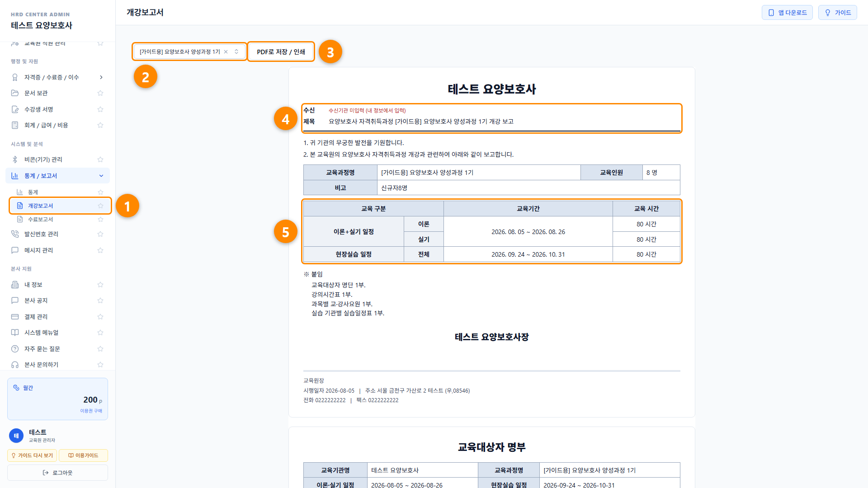Click the 본사 공지 speech icon
Image resolution: width=868 pixels, height=488 pixels.
[15, 300]
